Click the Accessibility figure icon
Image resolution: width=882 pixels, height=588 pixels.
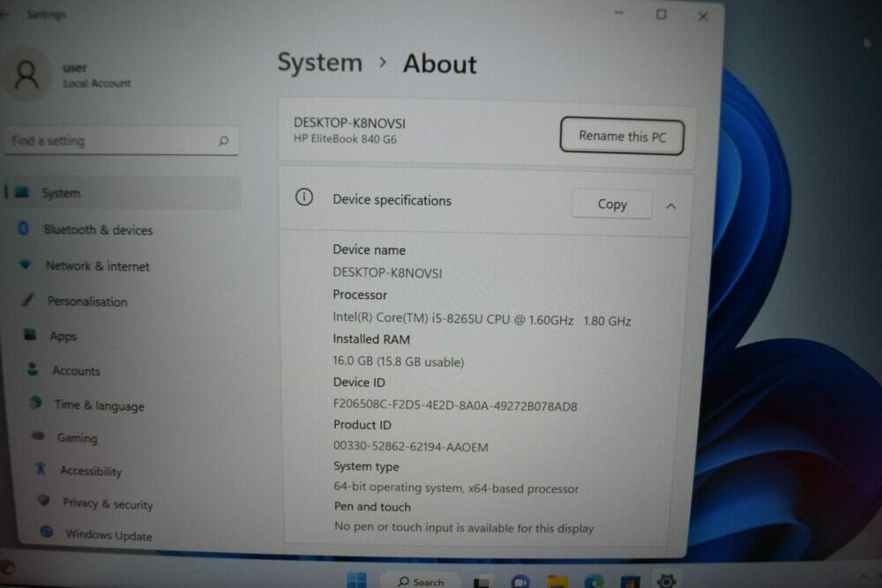click(x=41, y=468)
